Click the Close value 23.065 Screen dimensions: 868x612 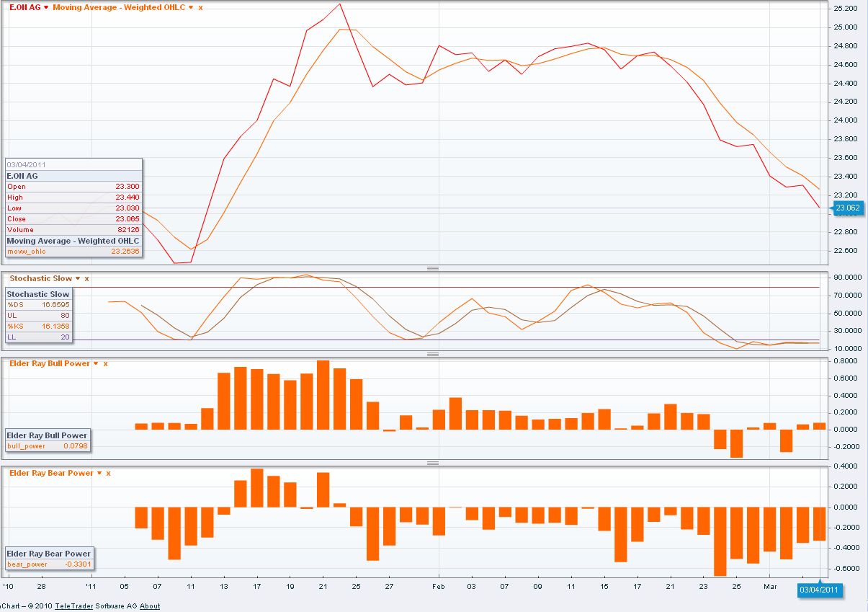coord(127,219)
